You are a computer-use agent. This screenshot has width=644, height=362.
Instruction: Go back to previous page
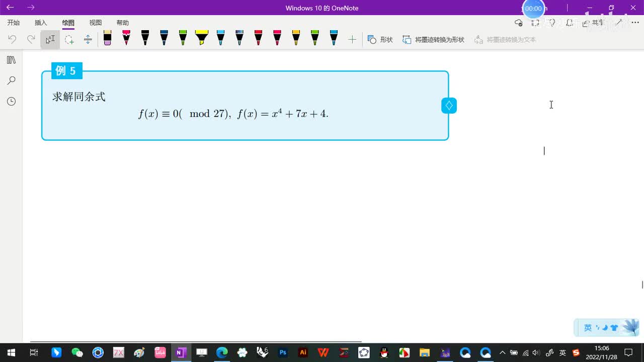coord(10,8)
